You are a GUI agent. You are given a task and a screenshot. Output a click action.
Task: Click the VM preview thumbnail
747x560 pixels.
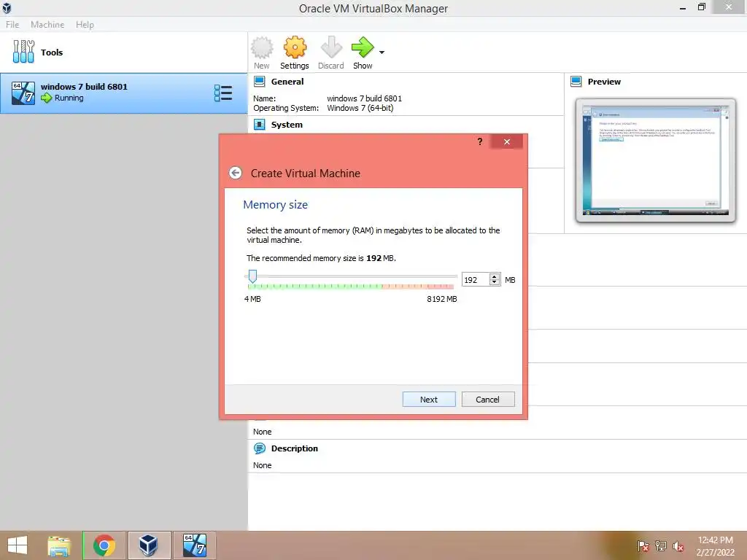(656, 160)
